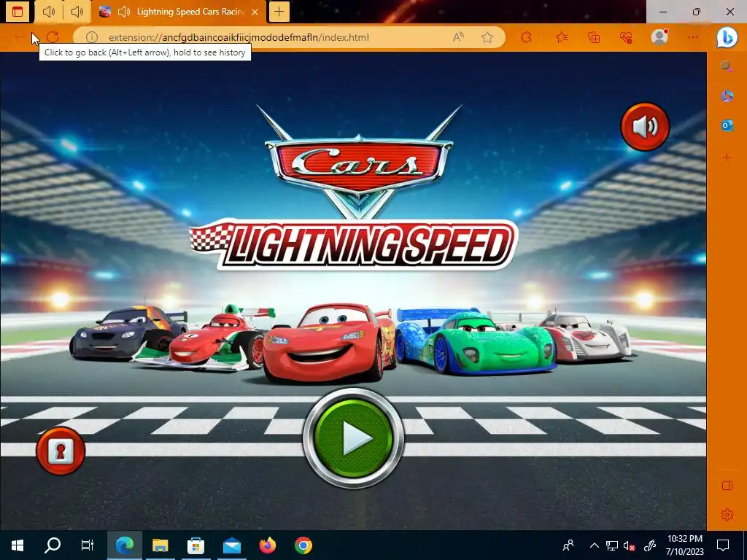Open the red lock button on the track
Viewport: 747px width, 560px height.
pos(61,451)
